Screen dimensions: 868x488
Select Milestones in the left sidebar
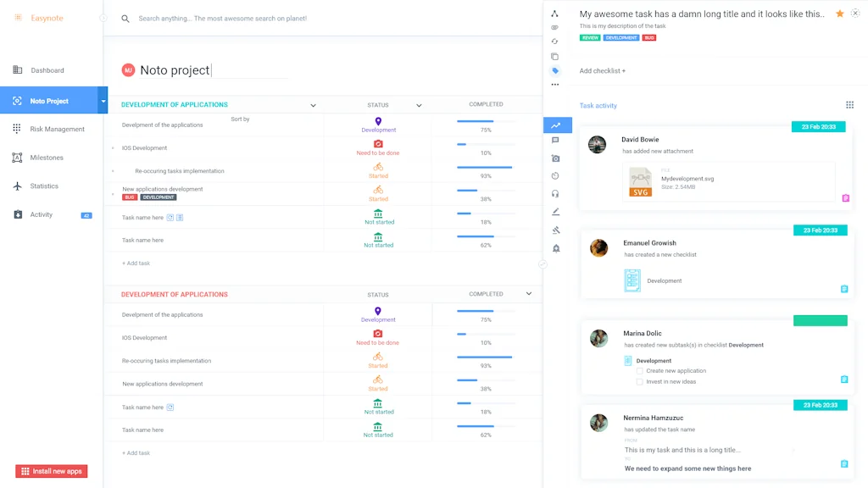[x=47, y=157]
